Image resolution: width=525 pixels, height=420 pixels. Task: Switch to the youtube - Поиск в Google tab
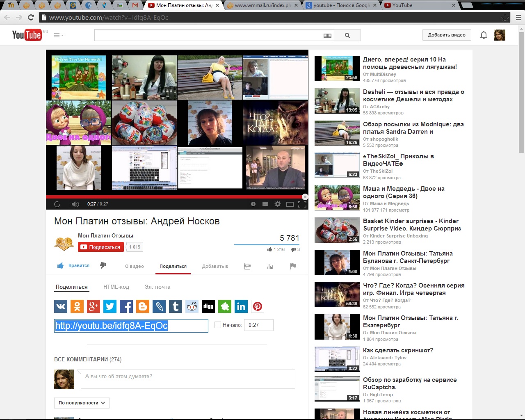[x=341, y=5]
